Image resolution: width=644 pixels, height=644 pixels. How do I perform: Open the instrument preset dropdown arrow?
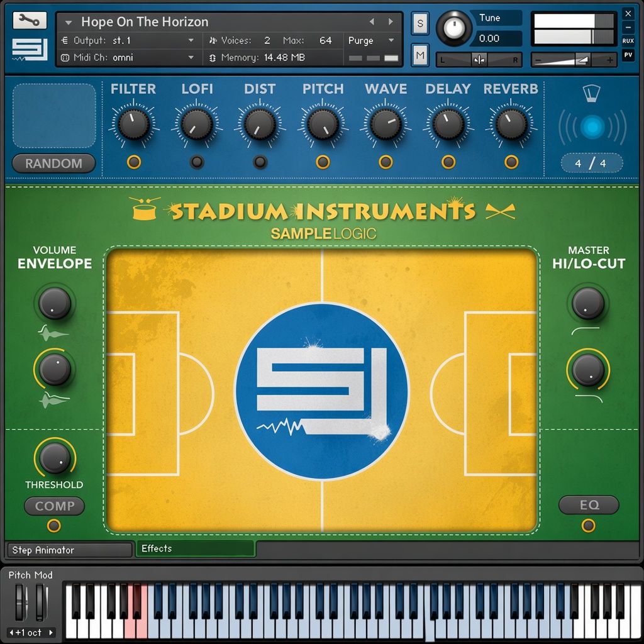69,22
